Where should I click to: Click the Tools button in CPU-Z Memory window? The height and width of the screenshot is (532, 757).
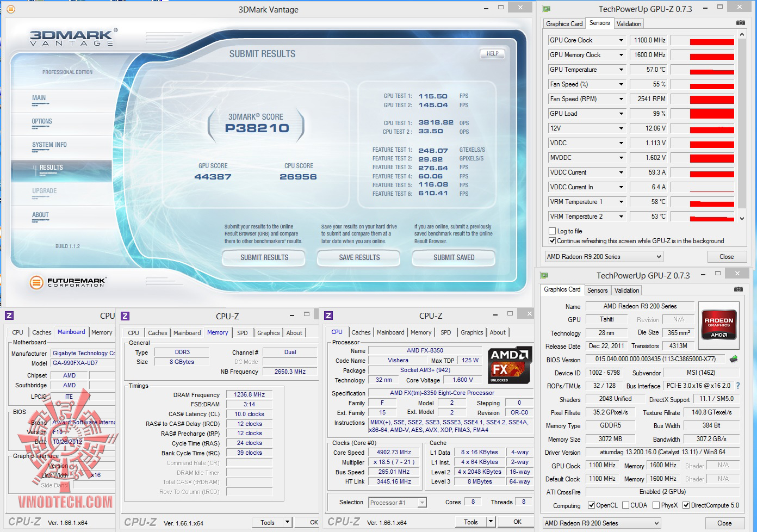[268, 522]
